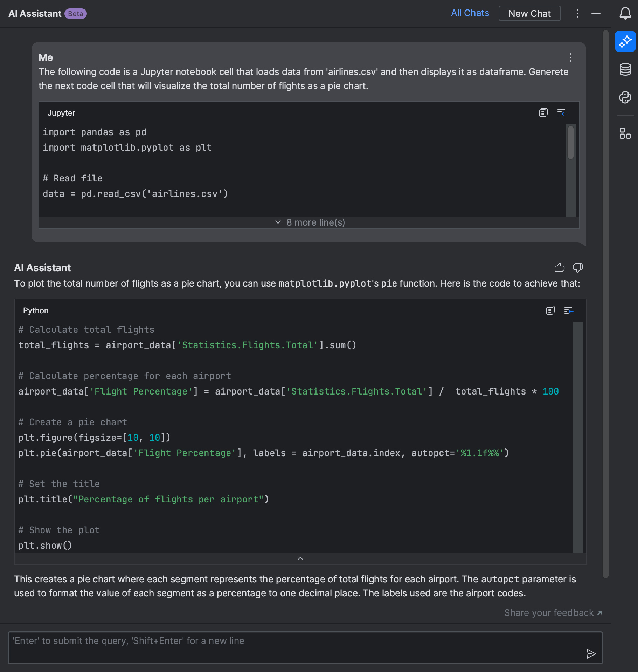Open the Python Console sidebar icon

[x=625, y=97]
